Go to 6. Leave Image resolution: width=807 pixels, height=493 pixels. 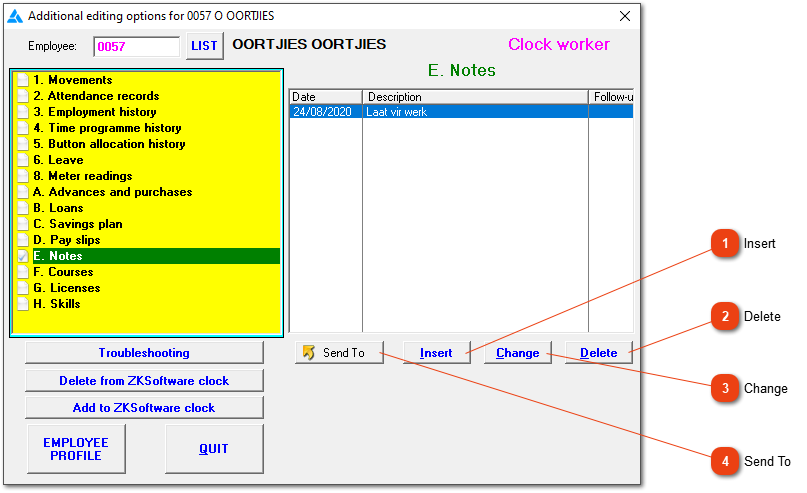(x=58, y=160)
